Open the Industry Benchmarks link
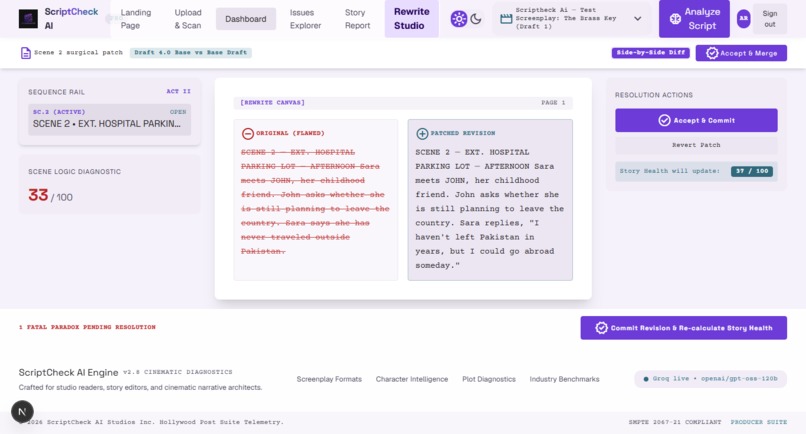The width and height of the screenshot is (806, 434). [564, 379]
